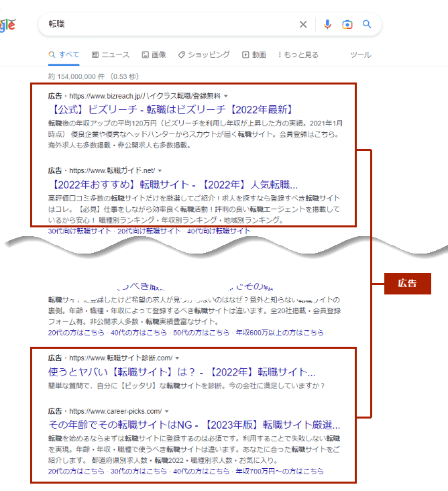Select the すべて tab
Image resolution: width=448 pixels, height=491 pixels.
coord(64,55)
